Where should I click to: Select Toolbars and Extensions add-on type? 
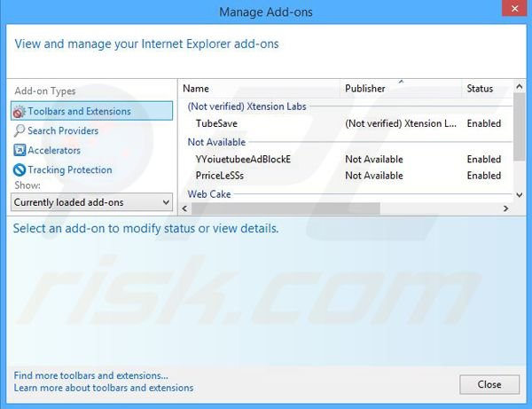91,111
